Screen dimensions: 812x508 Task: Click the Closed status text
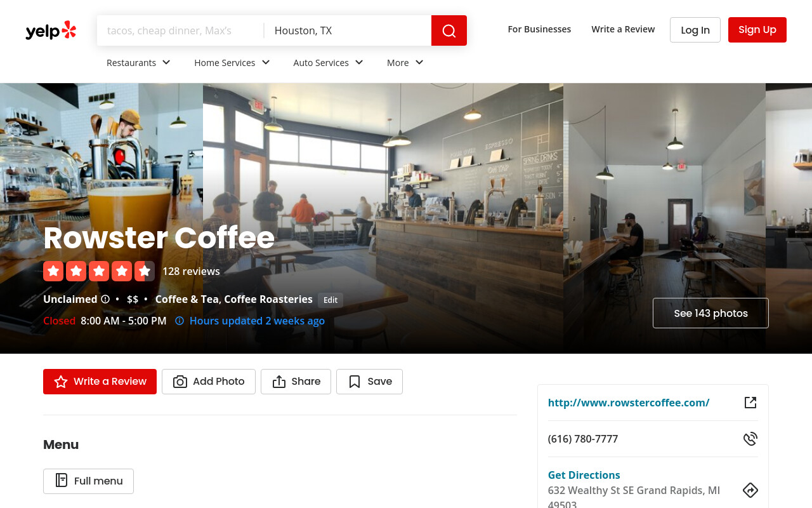[x=59, y=321]
